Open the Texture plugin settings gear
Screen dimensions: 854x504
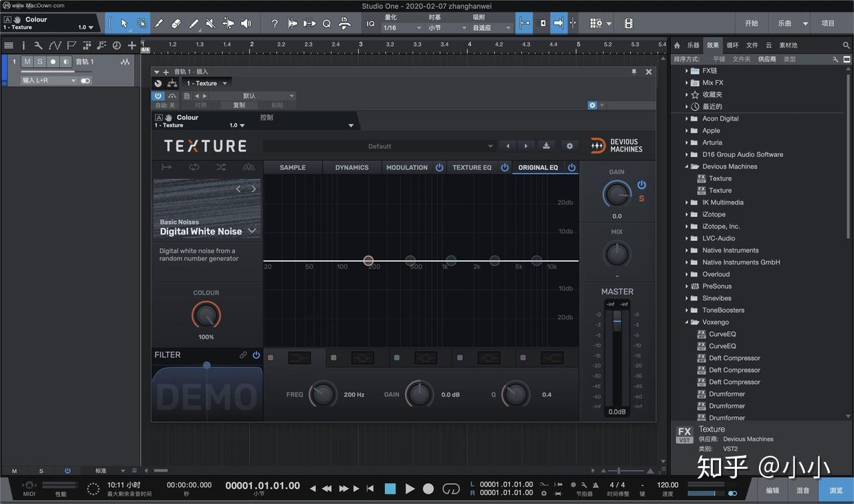point(570,146)
